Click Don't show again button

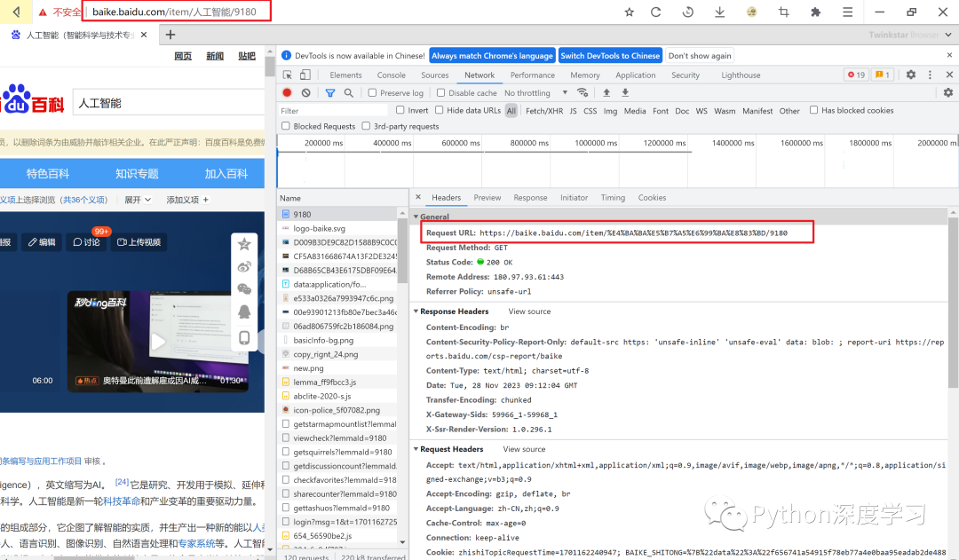[700, 56]
